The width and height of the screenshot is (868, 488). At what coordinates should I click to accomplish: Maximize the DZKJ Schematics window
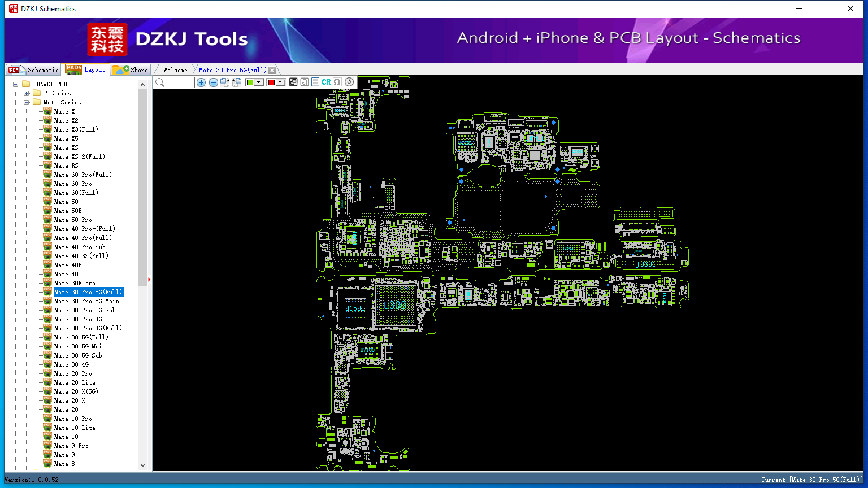point(824,8)
